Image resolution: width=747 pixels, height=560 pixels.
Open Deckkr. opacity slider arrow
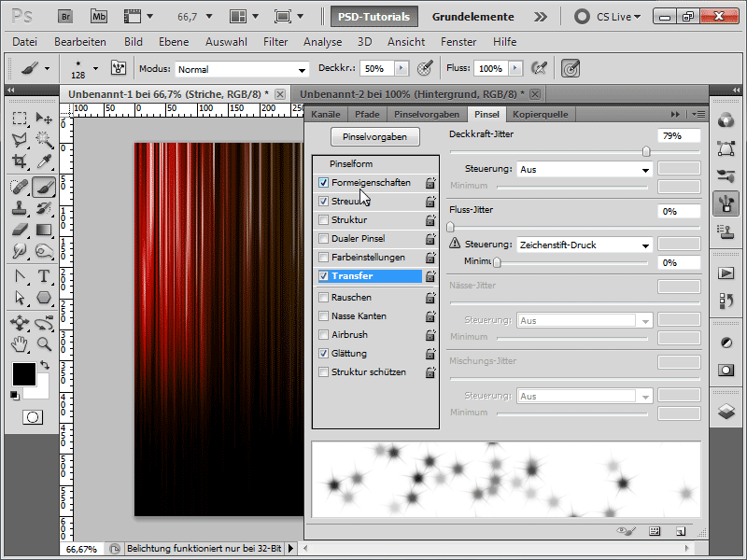pos(402,68)
